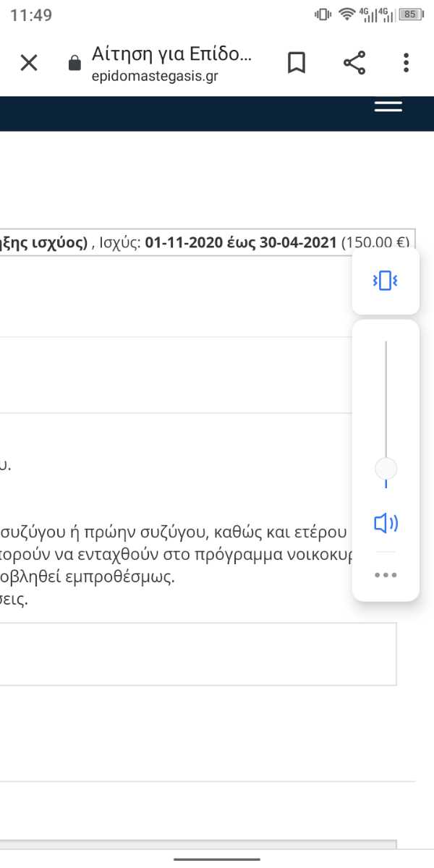Open the hamburger site navigation menu
The height and width of the screenshot is (868, 434).
388,106
